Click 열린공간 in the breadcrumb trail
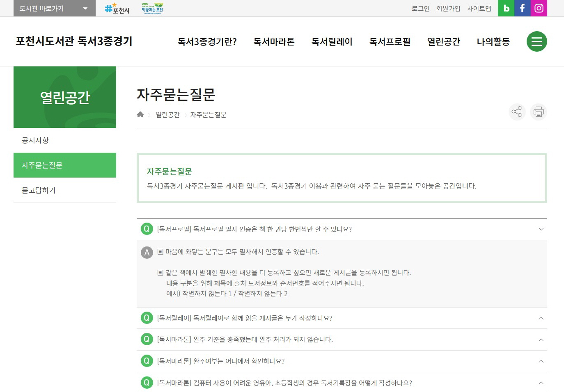564x392 pixels. tap(167, 114)
